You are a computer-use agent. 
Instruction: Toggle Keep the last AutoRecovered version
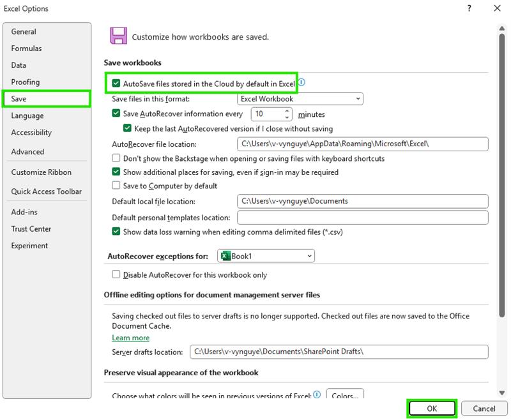click(127, 128)
